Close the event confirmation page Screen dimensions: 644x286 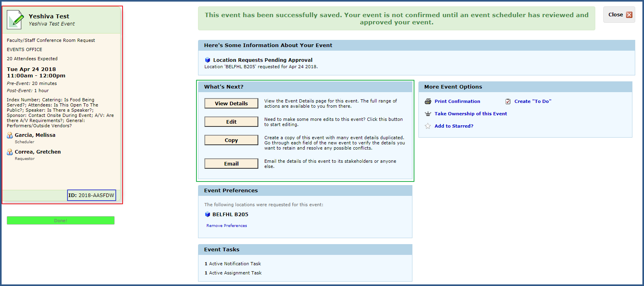coord(619,15)
